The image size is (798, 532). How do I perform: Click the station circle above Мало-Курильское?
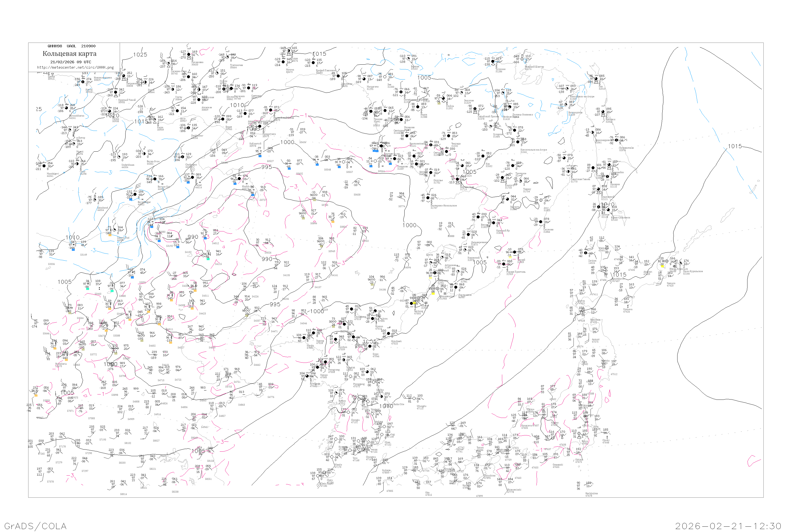click(x=681, y=263)
